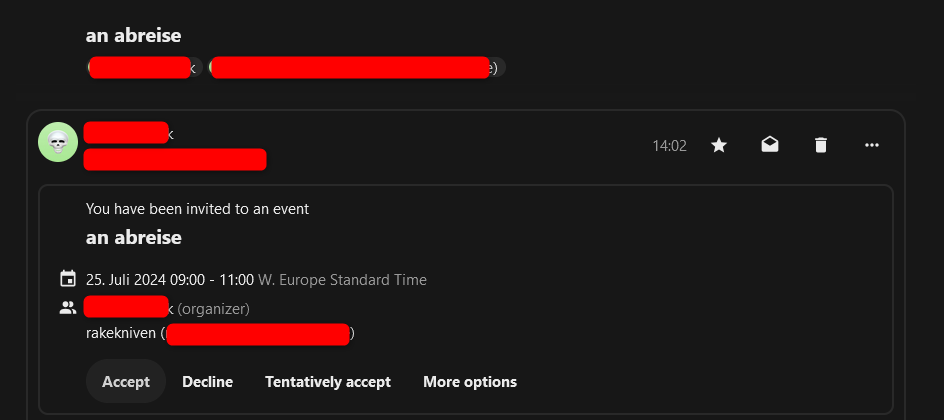944x420 pixels.
Task: Click the 14:02 message timestamp
Action: point(669,145)
